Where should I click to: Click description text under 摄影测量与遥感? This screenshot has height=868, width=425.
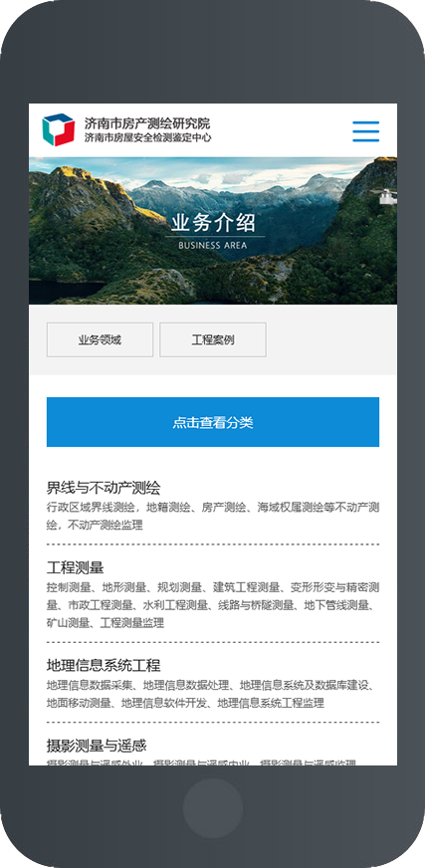click(201, 762)
